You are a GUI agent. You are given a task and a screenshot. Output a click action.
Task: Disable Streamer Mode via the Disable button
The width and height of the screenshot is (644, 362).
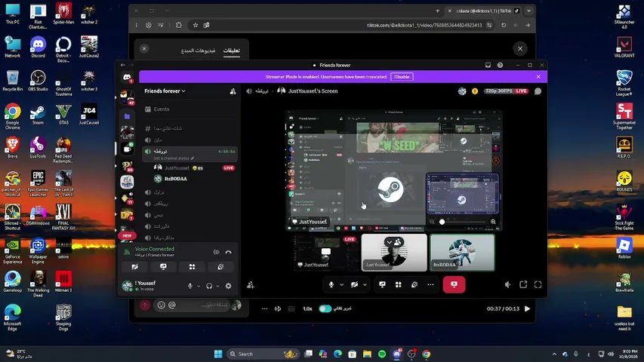pyautogui.click(x=402, y=77)
